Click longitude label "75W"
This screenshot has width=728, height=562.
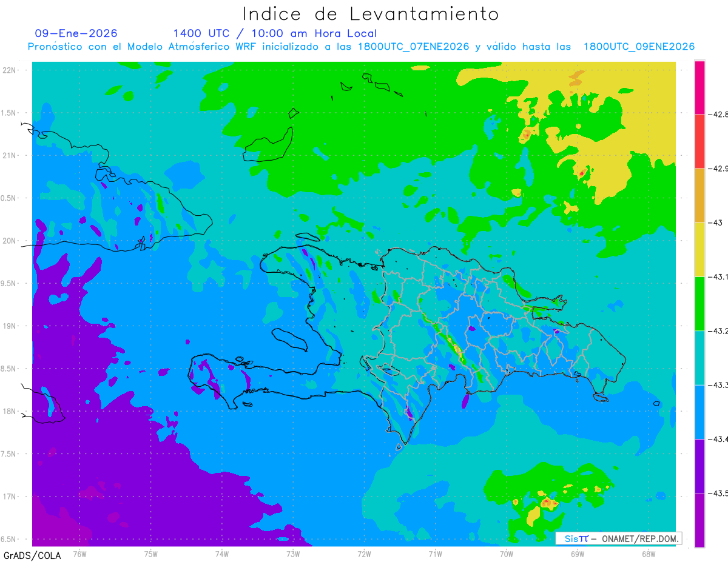151,554
